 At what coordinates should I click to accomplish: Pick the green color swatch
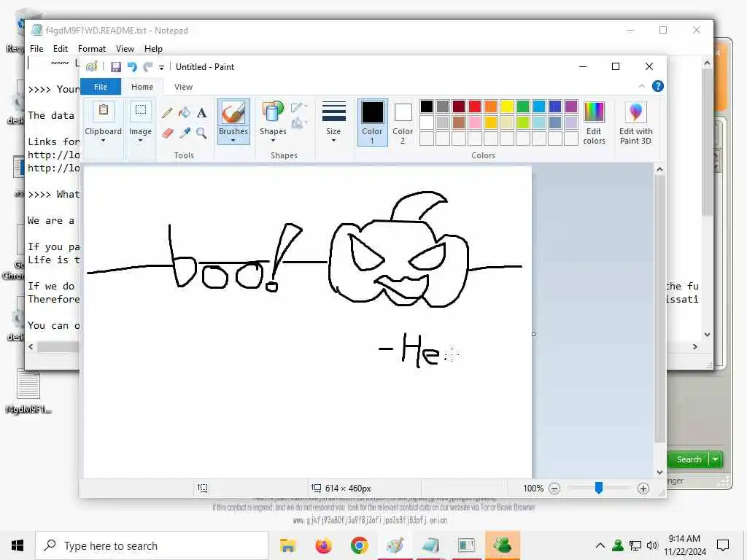tap(522, 106)
